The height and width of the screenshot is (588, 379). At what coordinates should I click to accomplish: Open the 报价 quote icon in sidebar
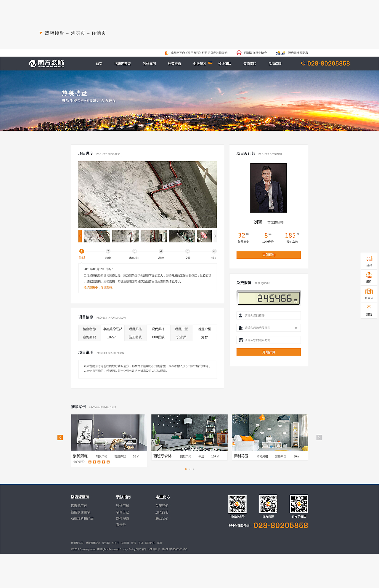(x=369, y=275)
